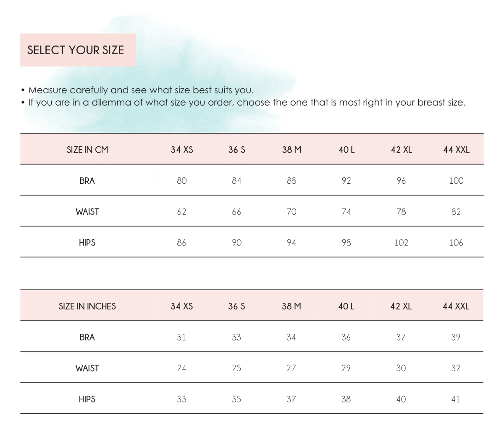Viewport: 504px width, 444px height.
Task: Click 40 L column in the inches table
Action: click(x=346, y=306)
